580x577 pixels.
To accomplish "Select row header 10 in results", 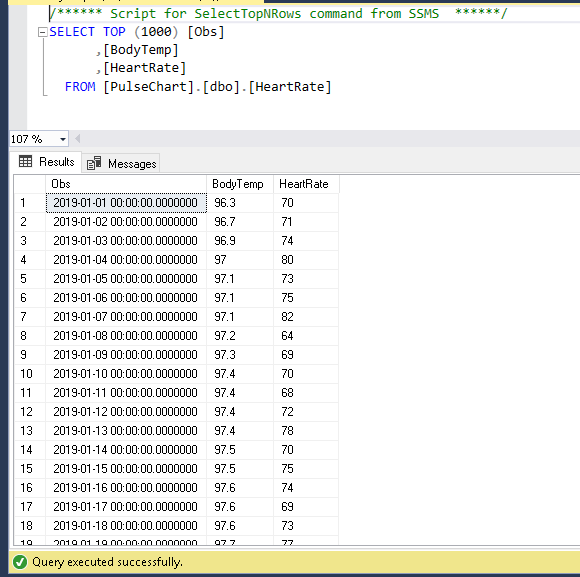I will pyautogui.click(x=30, y=374).
